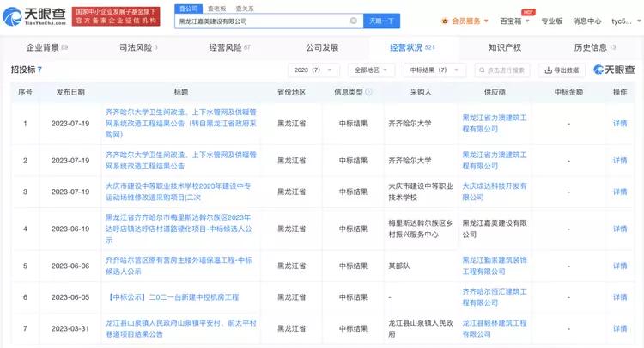
Task: Open 专业版 in the top navigation
Action: click(551, 21)
